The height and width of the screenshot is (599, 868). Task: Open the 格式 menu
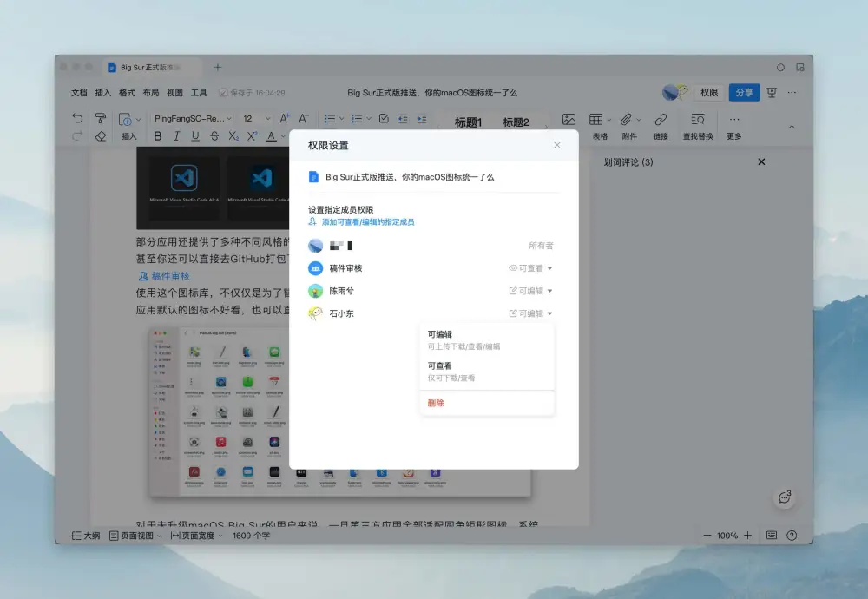click(x=127, y=92)
